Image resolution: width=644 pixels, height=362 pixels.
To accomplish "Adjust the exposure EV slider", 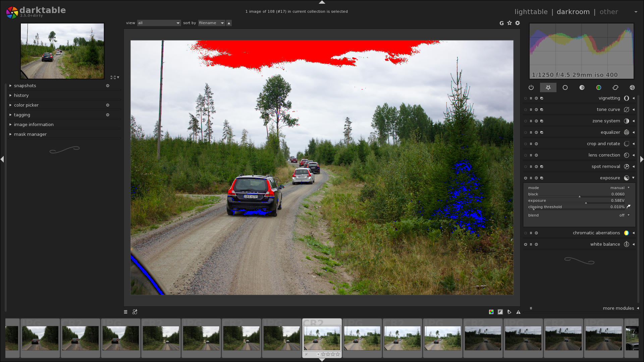I will [x=576, y=201].
